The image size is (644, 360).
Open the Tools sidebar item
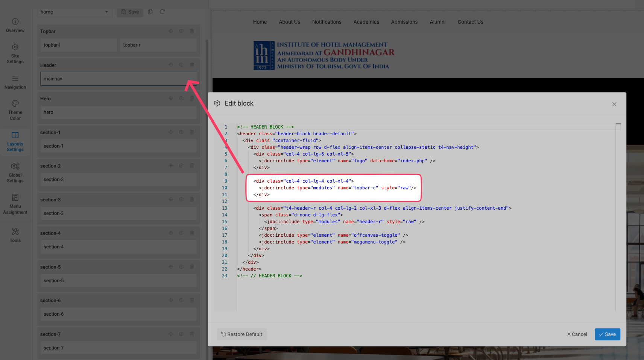tap(15, 235)
